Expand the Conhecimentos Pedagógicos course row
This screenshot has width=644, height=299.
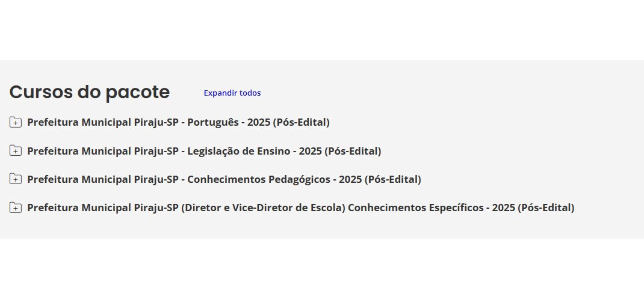(16, 179)
